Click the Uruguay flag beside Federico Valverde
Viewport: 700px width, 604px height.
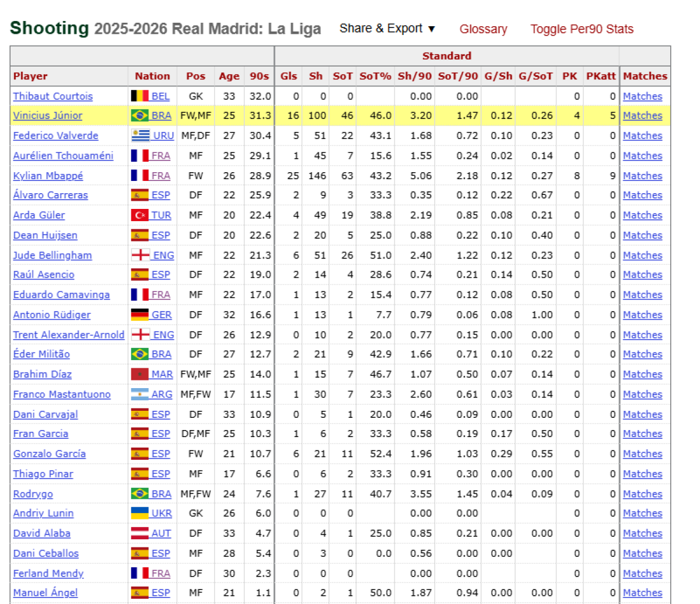140,135
